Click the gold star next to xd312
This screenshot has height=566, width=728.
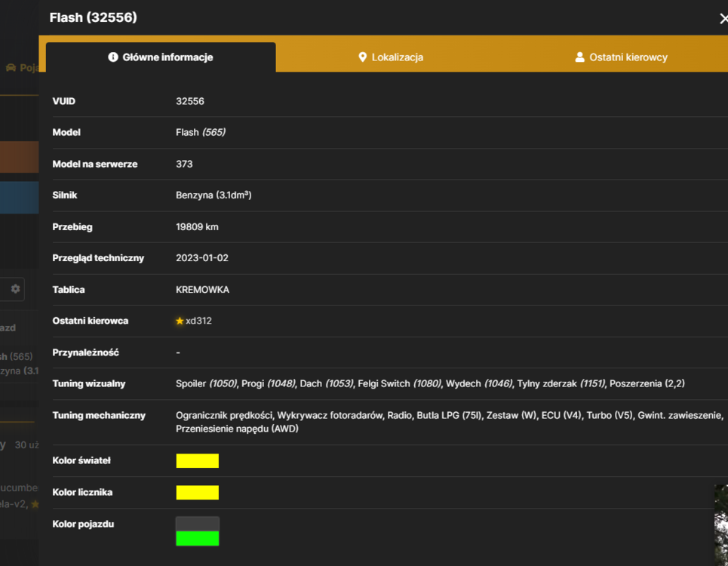(180, 321)
